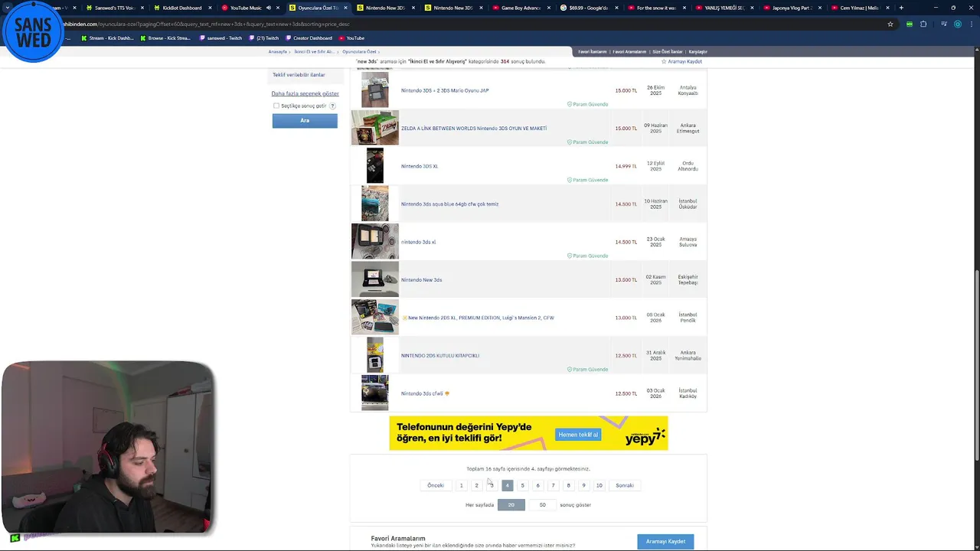Open the (21) Twitch bookmark

click(x=263, y=38)
